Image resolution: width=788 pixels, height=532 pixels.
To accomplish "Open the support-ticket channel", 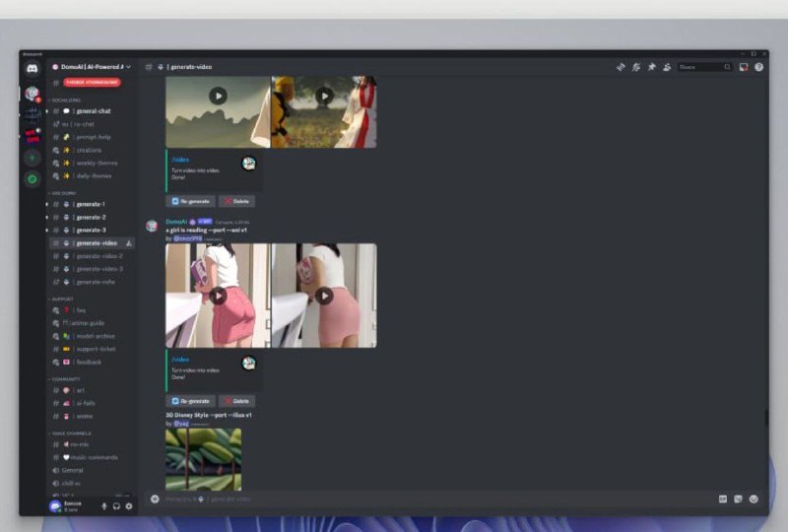I will [x=92, y=349].
